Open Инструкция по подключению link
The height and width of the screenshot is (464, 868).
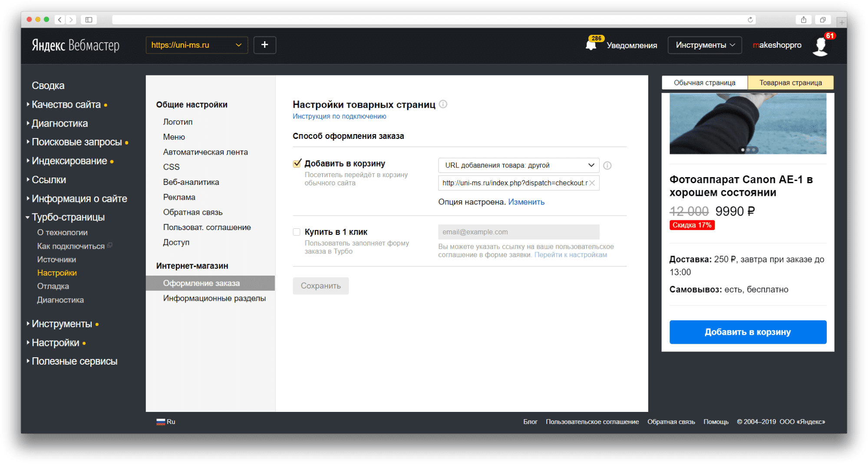pos(339,116)
